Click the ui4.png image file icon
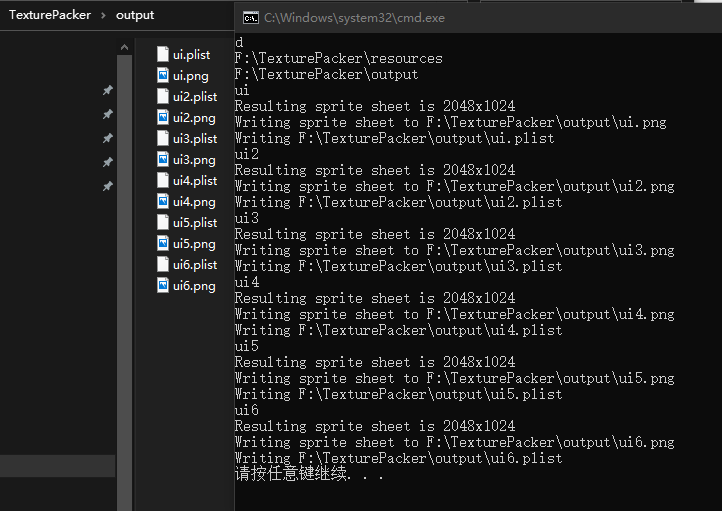This screenshot has width=722, height=511. click(163, 201)
